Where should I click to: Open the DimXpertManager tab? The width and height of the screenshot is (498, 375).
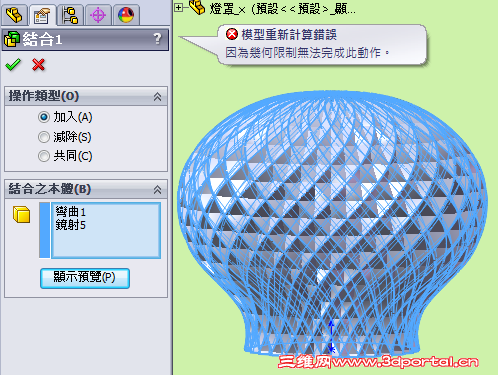click(98, 15)
